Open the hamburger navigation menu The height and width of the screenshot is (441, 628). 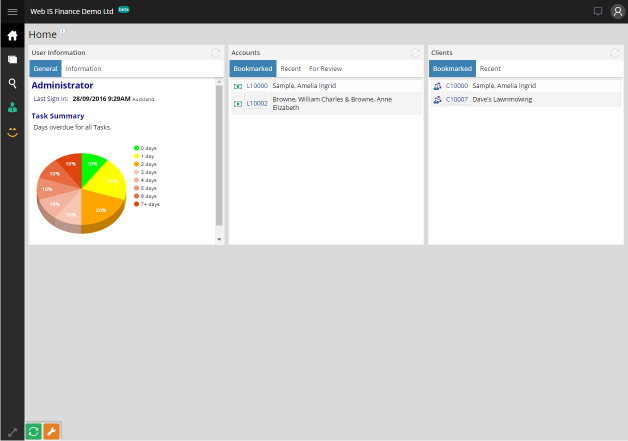tap(12, 11)
